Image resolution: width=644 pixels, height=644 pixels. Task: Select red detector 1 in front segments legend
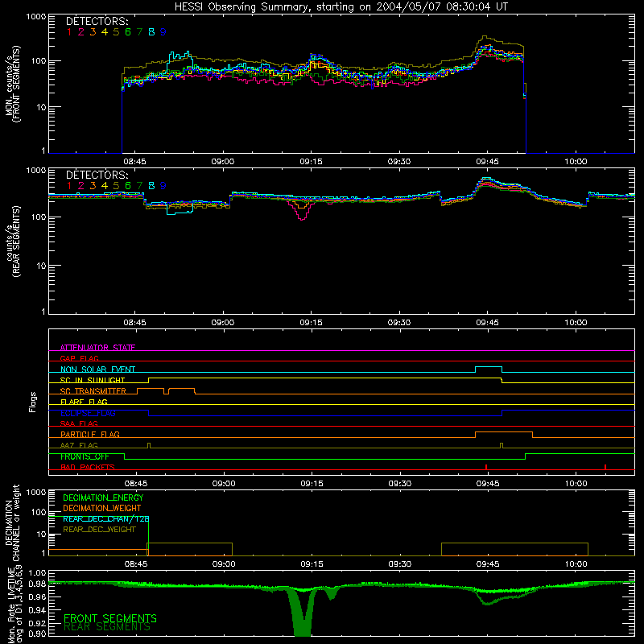(x=69, y=32)
